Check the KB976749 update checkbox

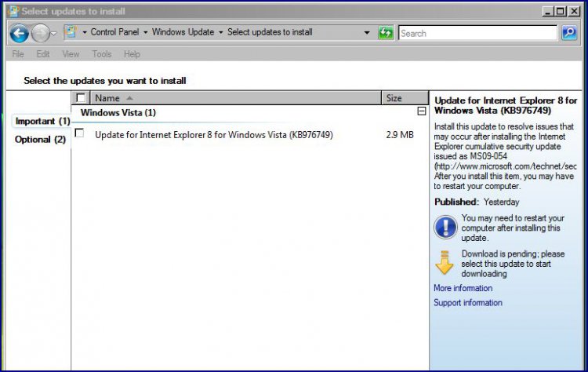(79, 133)
